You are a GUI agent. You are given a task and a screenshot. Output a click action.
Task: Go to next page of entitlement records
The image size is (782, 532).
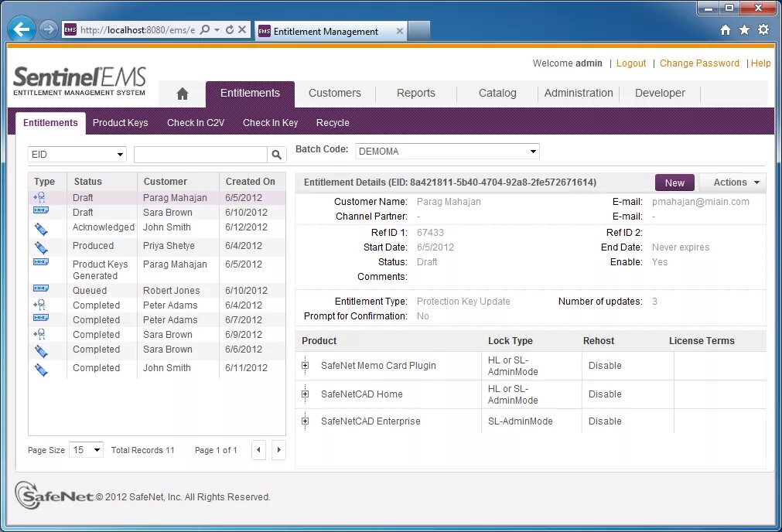click(278, 450)
